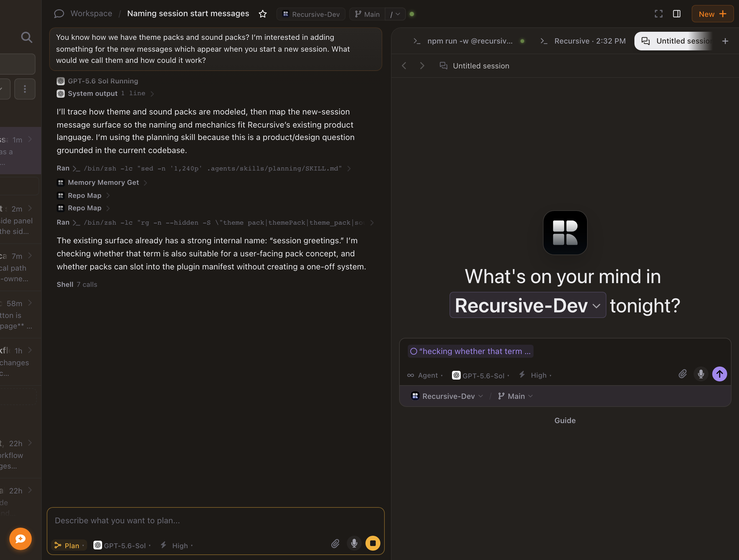Attach a file in the plan composer
Viewport: 739px width, 560px height.
click(x=336, y=543)
